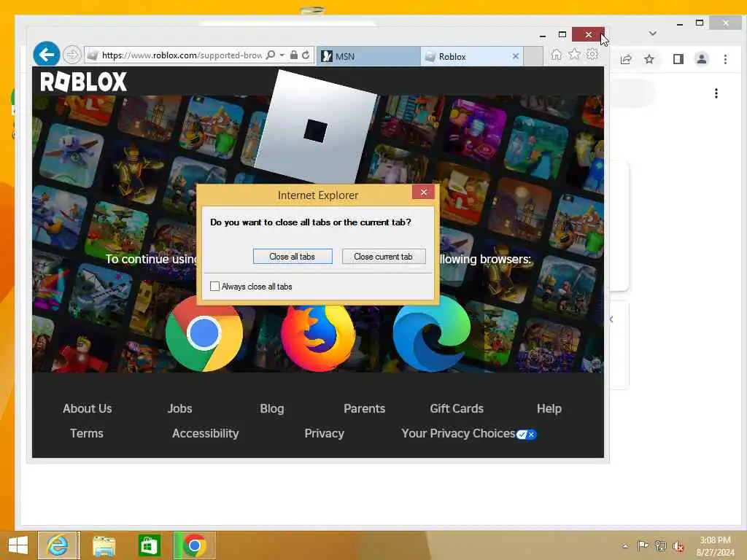Open the Windows Store taskbar icon
Viewport: 747px width, 560px height.
(x=149, y=545)
